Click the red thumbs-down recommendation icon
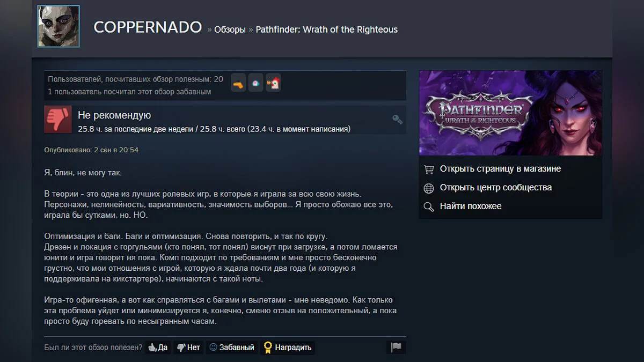The image size is (644, 362). (x=57, y=119)
